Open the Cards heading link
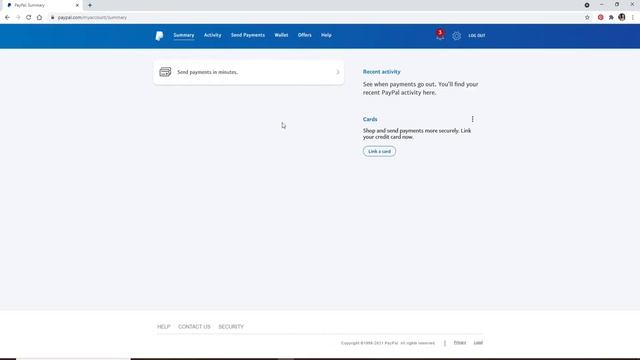 pos(370,119)
